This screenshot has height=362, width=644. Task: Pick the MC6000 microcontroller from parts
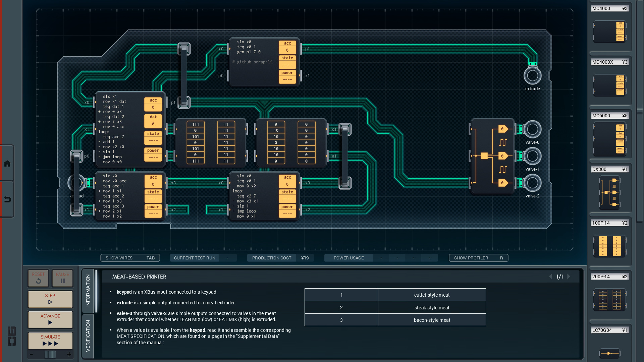click(609, 139)
